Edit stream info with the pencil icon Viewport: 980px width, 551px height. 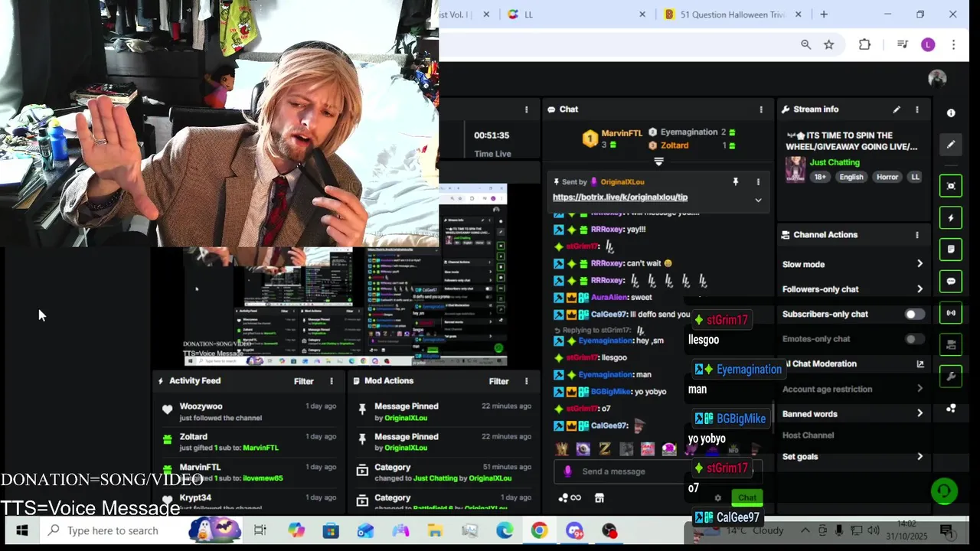pos(897,109)
